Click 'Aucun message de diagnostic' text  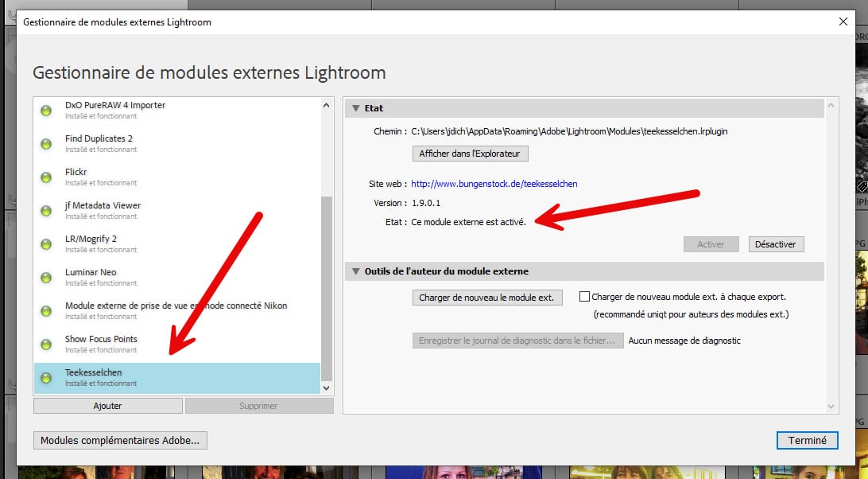(684, 341)
